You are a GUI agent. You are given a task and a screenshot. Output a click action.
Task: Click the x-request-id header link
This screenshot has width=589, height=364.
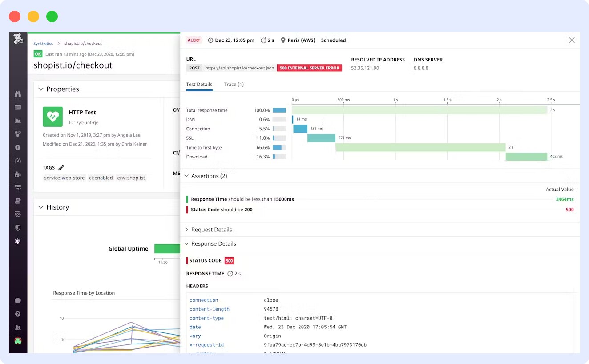tap(206, 344)
